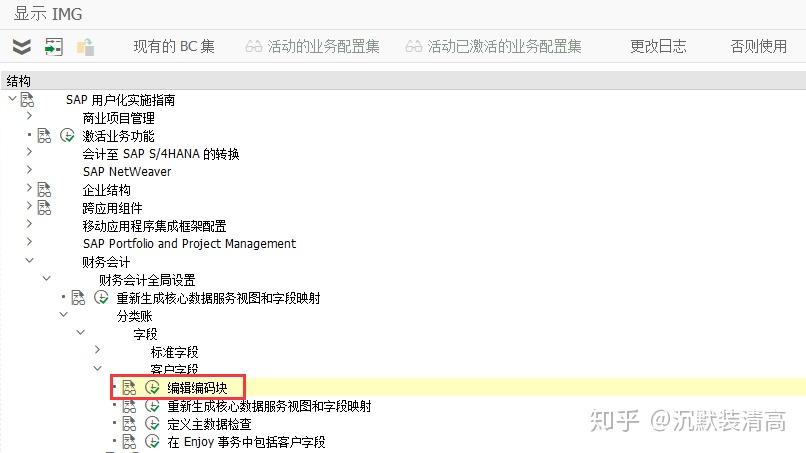Open documentation icon next to 企业结构

44,190
